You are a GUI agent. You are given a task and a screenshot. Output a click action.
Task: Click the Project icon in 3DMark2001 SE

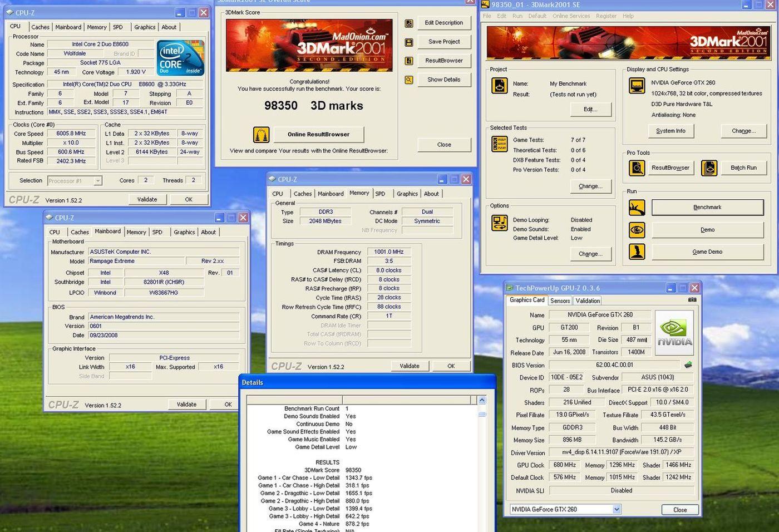pos(500,86)
